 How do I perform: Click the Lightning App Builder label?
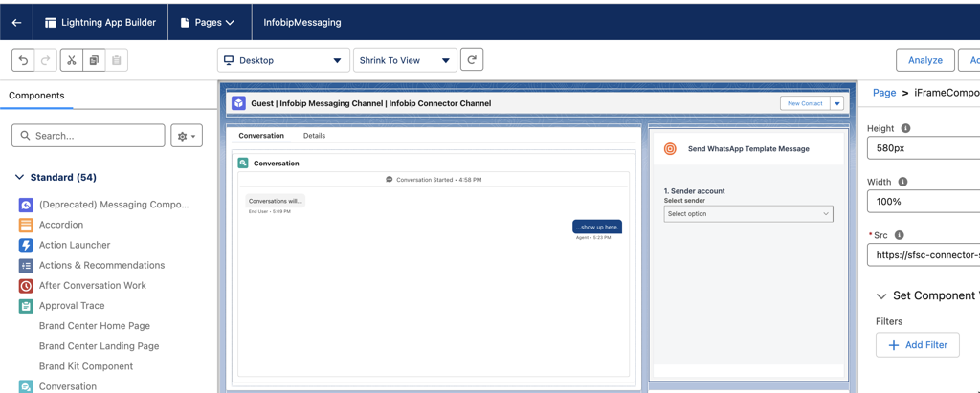tap(109, 23)
